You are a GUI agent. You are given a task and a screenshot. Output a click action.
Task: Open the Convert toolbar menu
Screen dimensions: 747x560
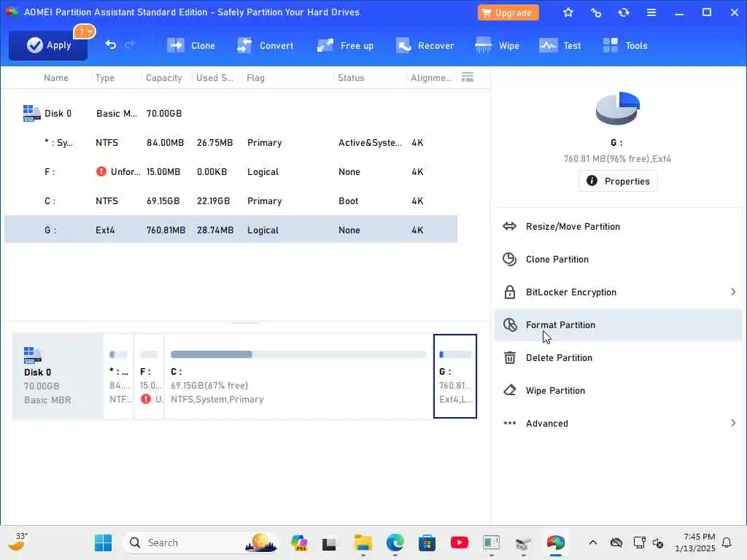pos(266,45)
